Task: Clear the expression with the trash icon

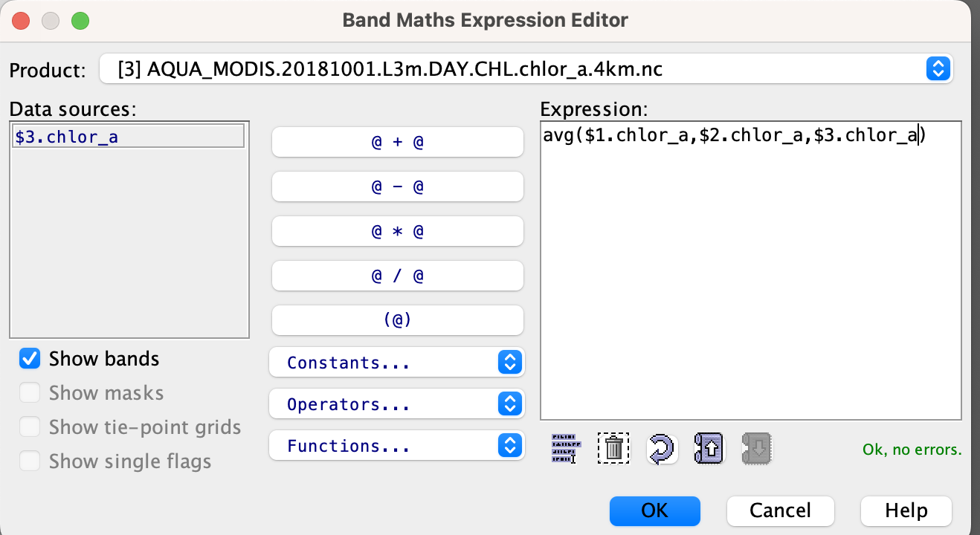Action: [613, 448]
